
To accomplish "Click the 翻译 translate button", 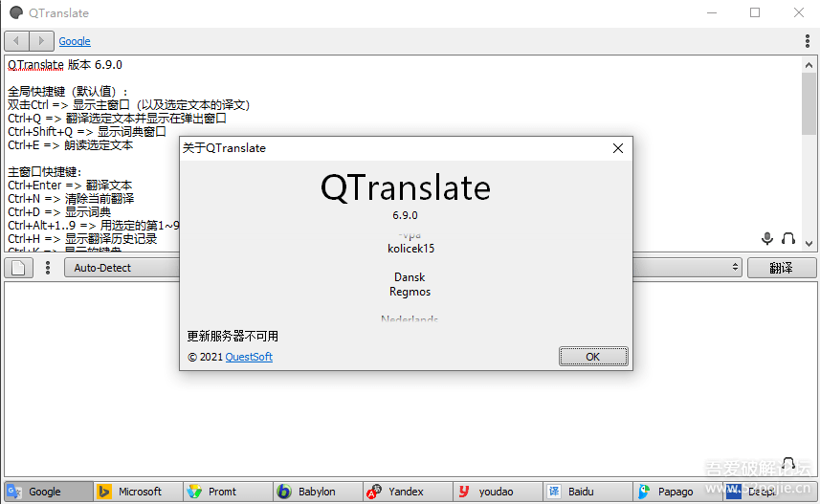I will click(782, 268).
